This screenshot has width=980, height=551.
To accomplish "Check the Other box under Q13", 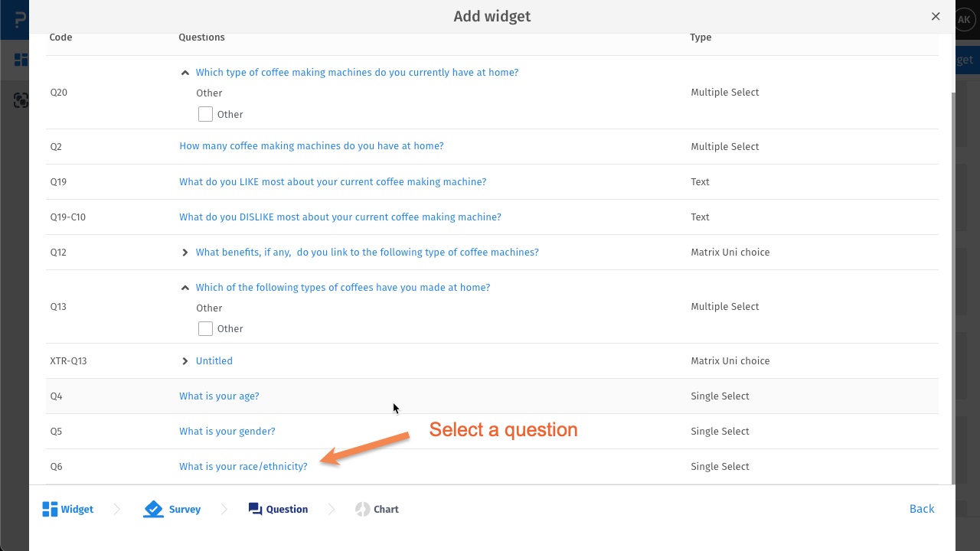I will click(205, 328).
